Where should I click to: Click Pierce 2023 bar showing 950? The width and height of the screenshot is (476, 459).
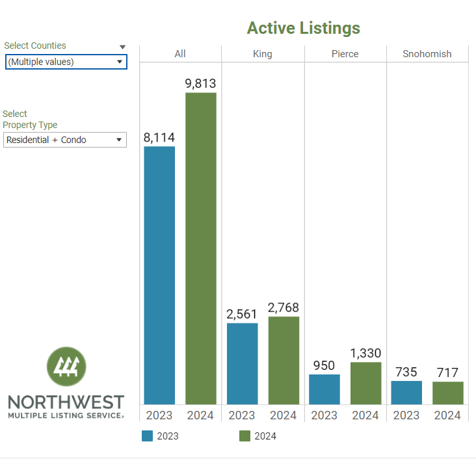(x=324, y=389)
